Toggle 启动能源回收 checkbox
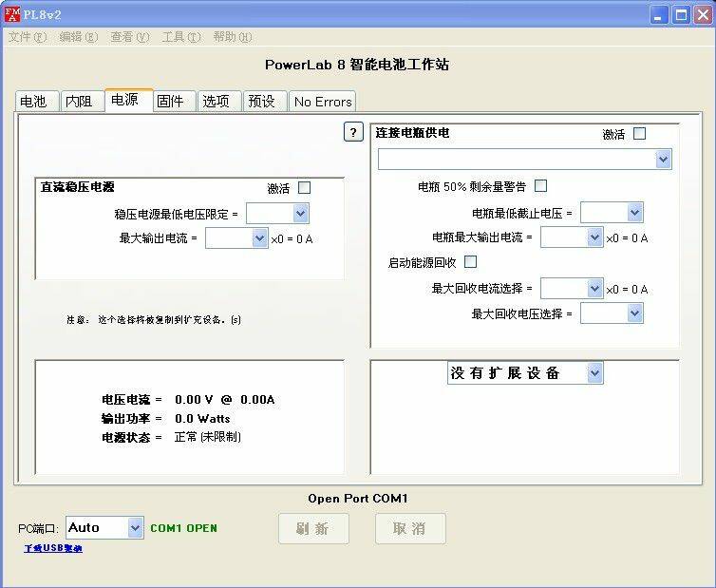Screen dimensions: 716x588 [470, 262]
